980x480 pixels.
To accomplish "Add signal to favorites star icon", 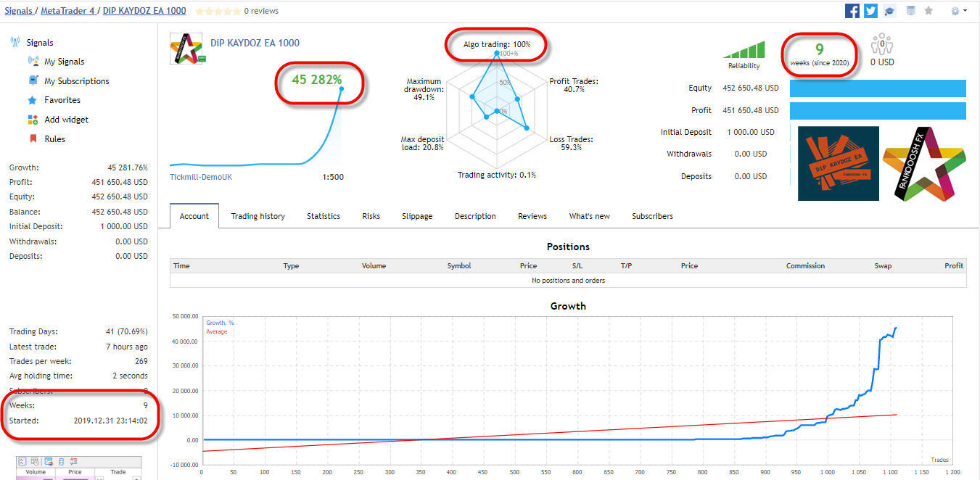I will point(928,11).
